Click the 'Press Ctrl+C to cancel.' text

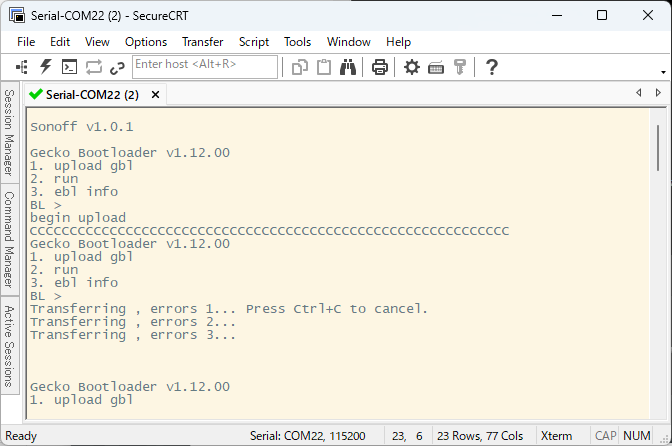(x=337, y=309)
